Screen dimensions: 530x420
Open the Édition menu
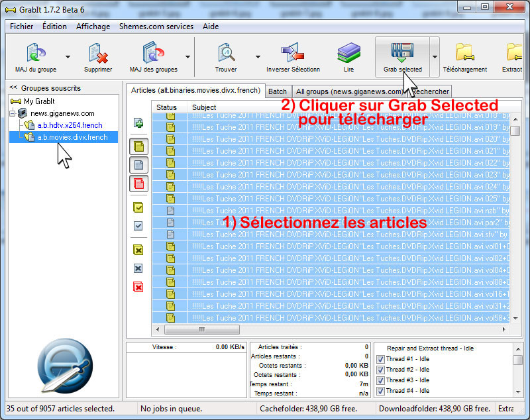point(54,26)
